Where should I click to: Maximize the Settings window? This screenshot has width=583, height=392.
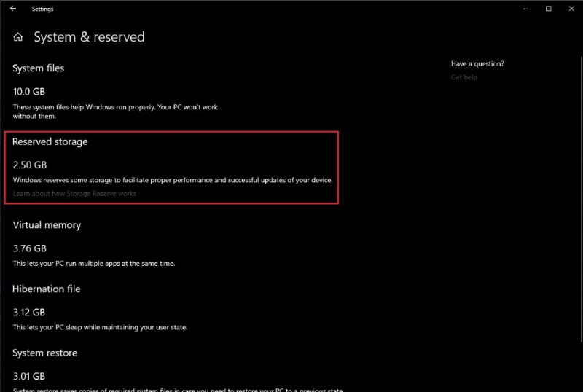click(549, 9)
